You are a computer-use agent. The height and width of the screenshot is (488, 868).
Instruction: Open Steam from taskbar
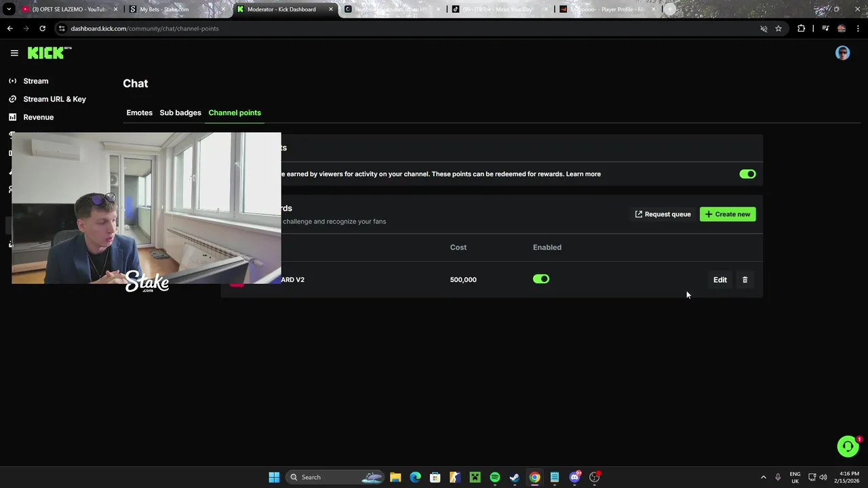[514, 477]
